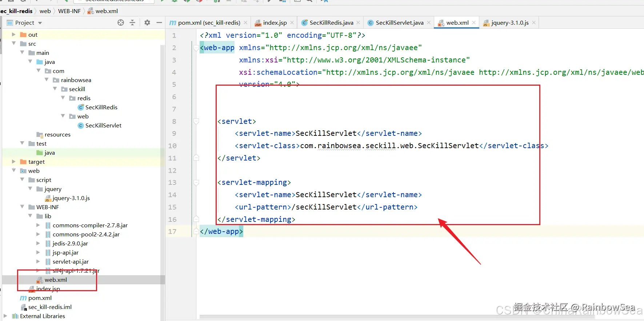644x321 pixels.
Task: Click sec_kill-redis breadcrumb root
Action: (16, 11)
